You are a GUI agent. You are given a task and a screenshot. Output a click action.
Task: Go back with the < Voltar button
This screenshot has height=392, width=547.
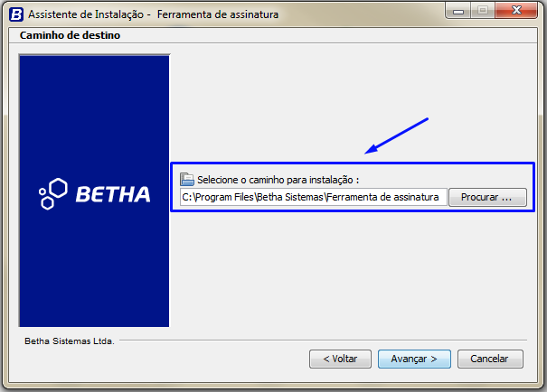coord(340,359)
